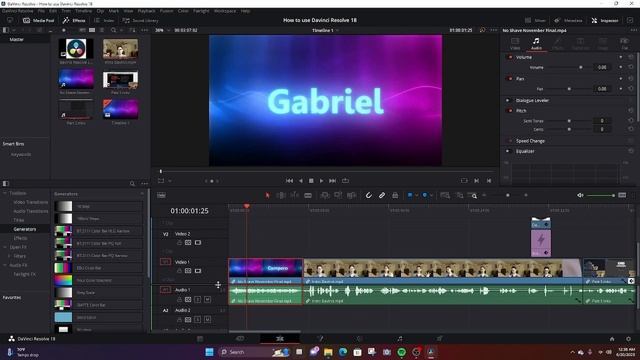The height and width of the screenshot is (360, 640).
Task: Open the Playback menu
Action: point(146,11)
